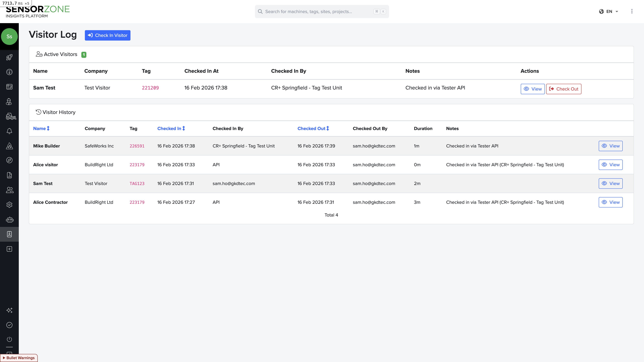Open the sparkle AI sidebar icon
The image size is (644, 362).
point(9,310)
